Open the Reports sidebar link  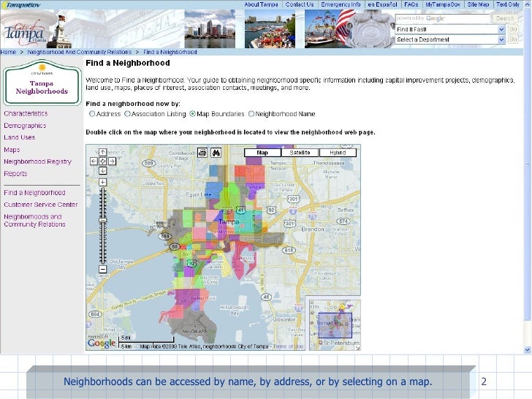[x=15, y=174]
